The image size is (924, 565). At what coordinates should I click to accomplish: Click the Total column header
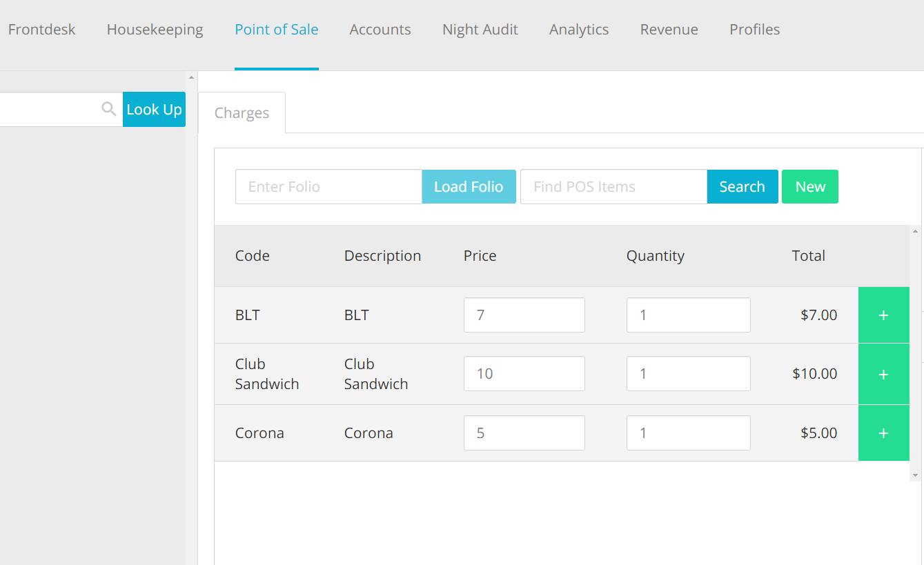click(x=809, y=256)
